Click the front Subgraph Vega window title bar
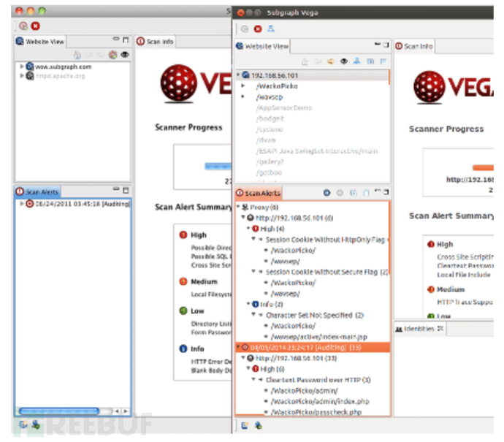Viewport: 504px width, 442px height. click(x=363, y=12)
